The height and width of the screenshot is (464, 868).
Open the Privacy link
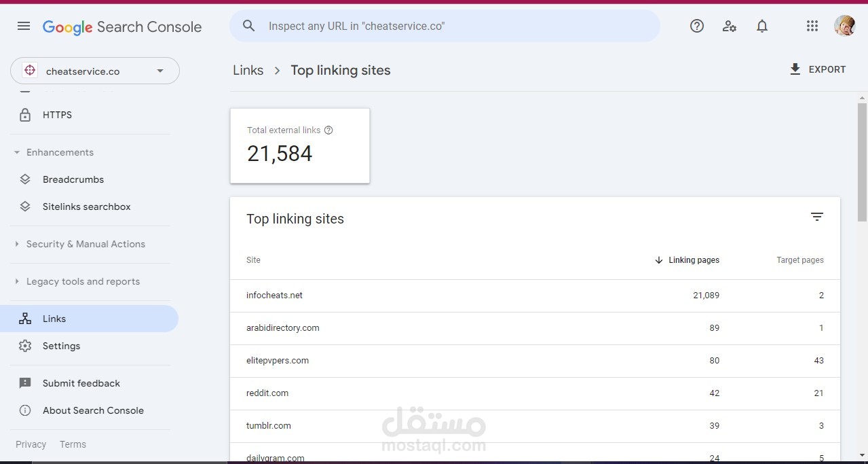(x=31, y=444)
